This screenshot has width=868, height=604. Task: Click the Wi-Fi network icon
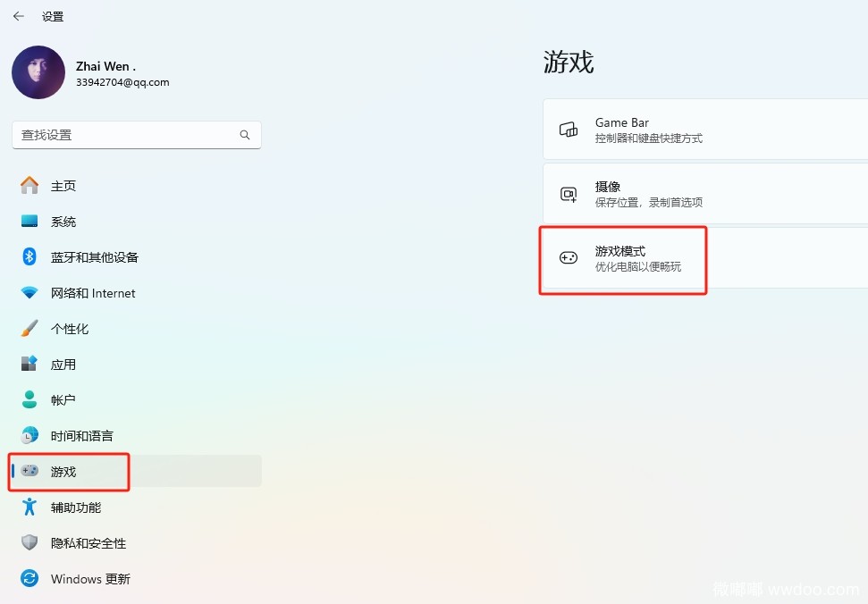(29, 292)
